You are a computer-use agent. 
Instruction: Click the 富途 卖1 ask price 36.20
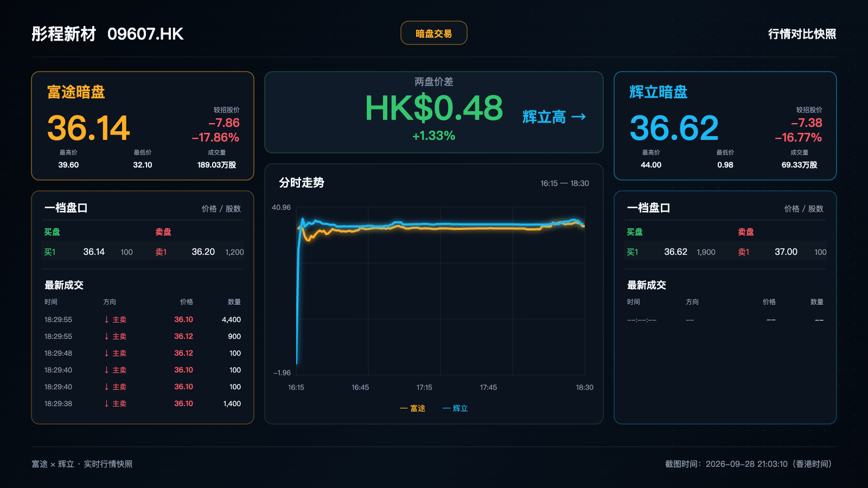pos(203,252)
